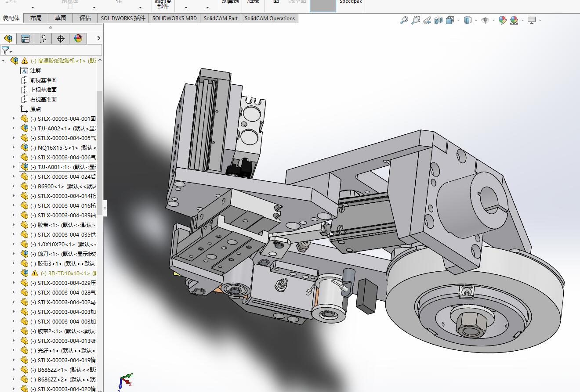Open the SolidCAM Operations tab
Screen dimensions: 580x392
click(270, 18)
